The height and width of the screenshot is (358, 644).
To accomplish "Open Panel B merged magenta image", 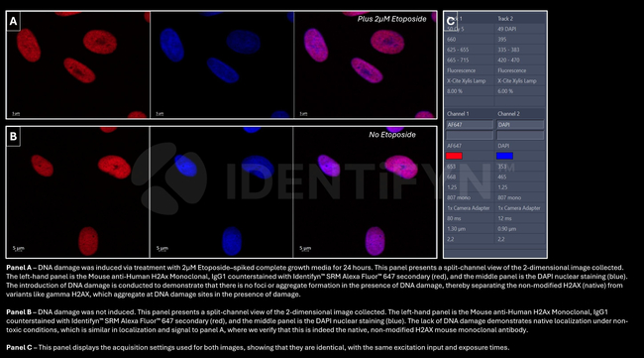I will click(366, 192).
